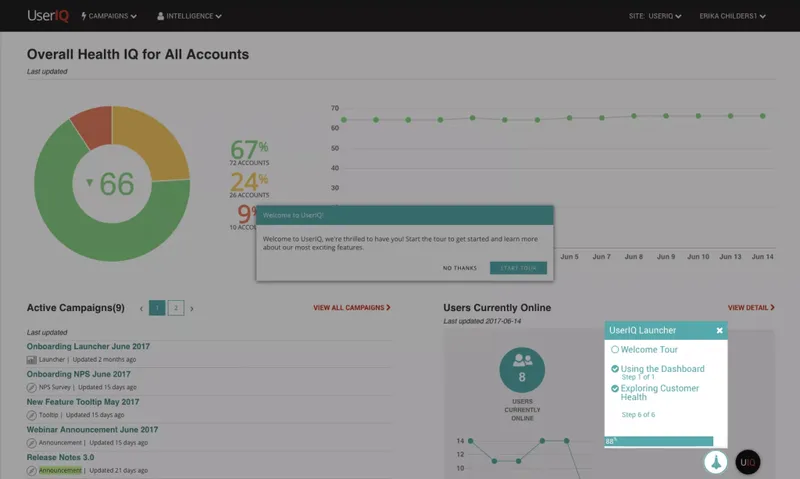Click the users currently online circle icon
Screen dimensions: 800x479
(522, 370)
